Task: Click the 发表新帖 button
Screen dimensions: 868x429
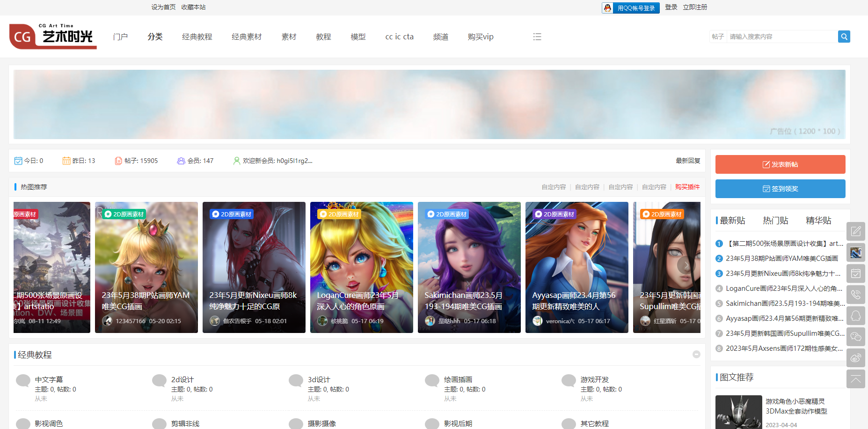Action: pos(780,164)
